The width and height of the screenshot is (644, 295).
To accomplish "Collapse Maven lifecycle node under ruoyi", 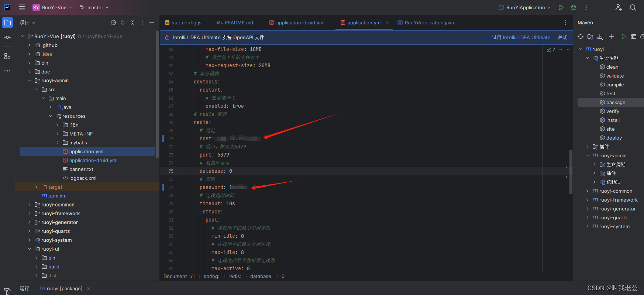I will coord(588,58).
